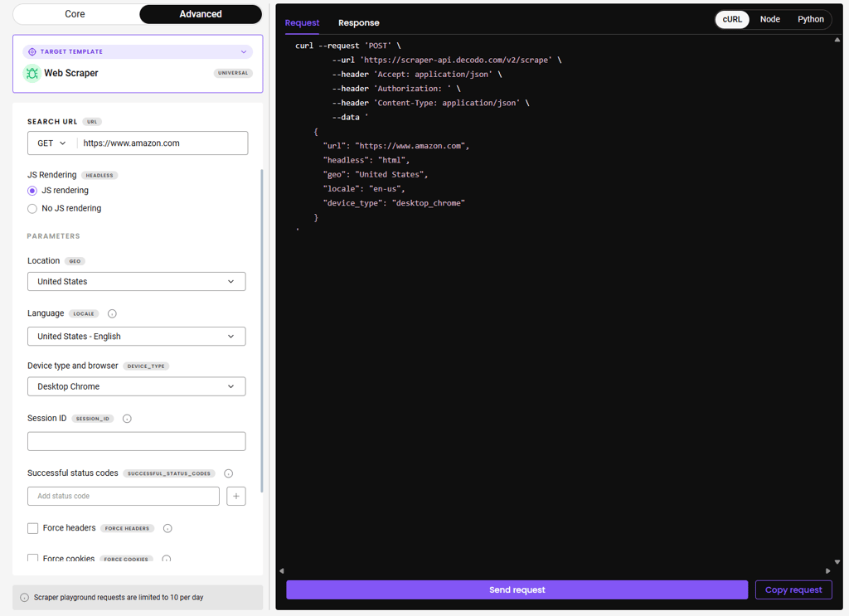Open the Session ID info icon

click(127, 419)
